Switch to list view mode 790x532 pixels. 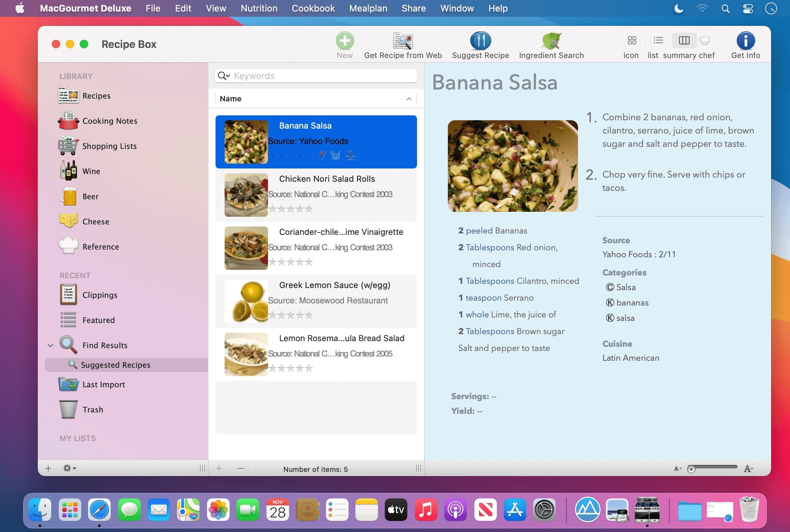tap(658, 41)
